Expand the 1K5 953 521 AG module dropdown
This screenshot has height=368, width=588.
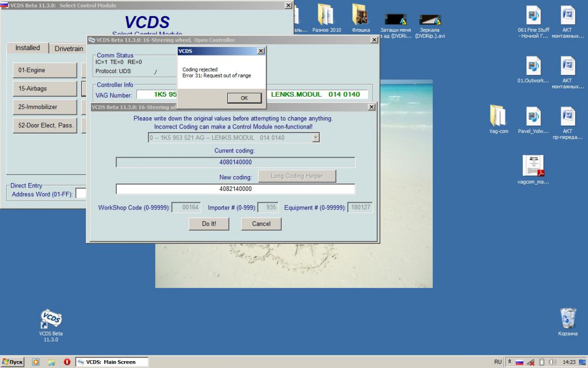point(316,138)
